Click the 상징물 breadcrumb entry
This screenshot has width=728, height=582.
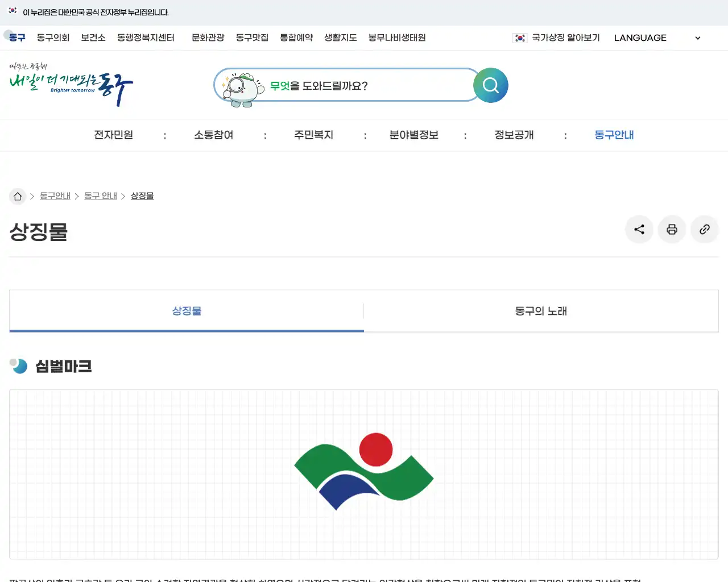[142, 196]
